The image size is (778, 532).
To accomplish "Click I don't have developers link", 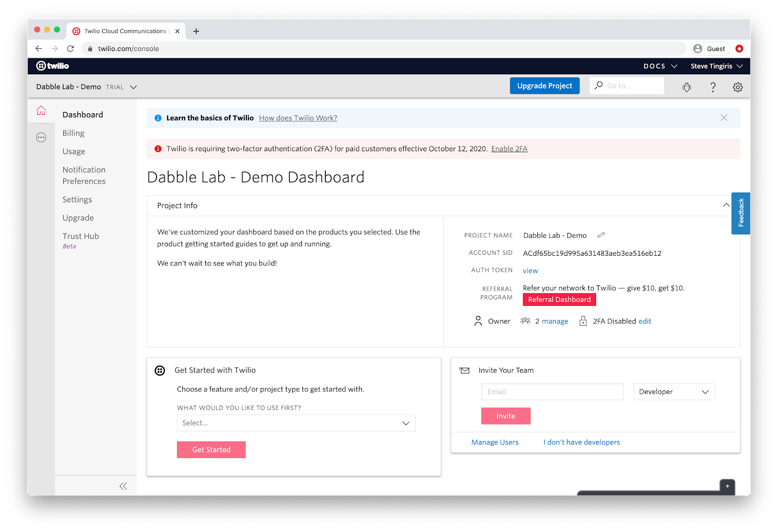I will (582, 443).
